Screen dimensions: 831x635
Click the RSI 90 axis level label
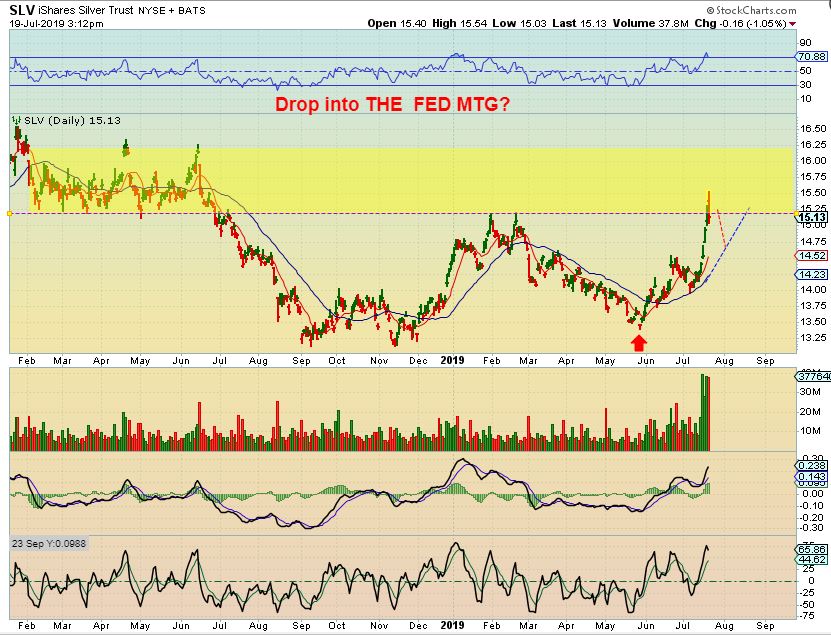click(x=806, y=43)
